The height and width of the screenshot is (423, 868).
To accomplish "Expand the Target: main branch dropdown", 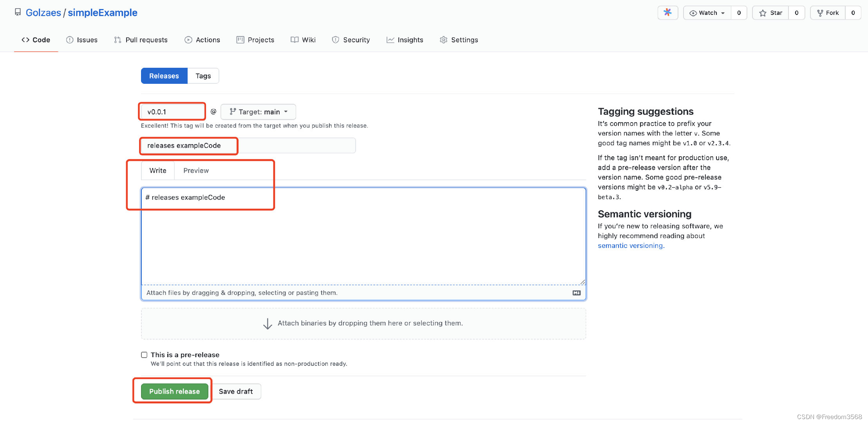I will (x=259, y=112).
